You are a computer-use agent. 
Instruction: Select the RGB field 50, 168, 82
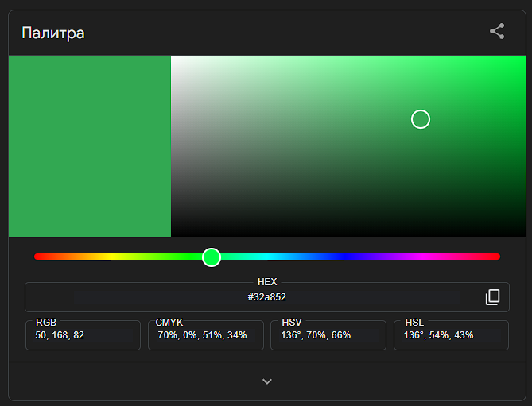tap(83, 335)
